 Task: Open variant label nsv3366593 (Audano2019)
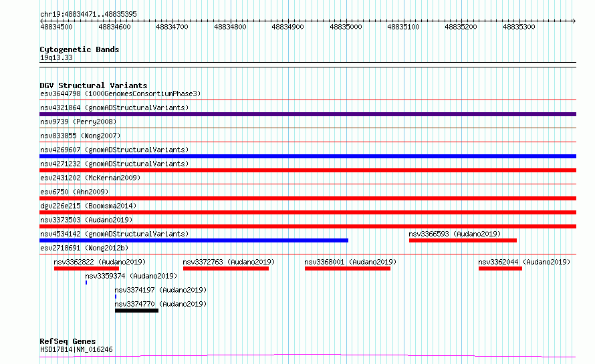click(x=455, y=234)
